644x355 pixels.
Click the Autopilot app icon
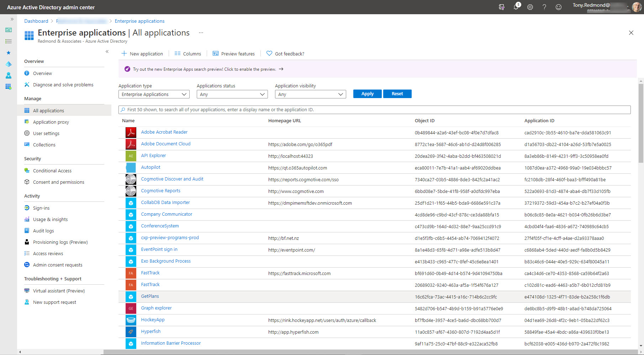131,167
